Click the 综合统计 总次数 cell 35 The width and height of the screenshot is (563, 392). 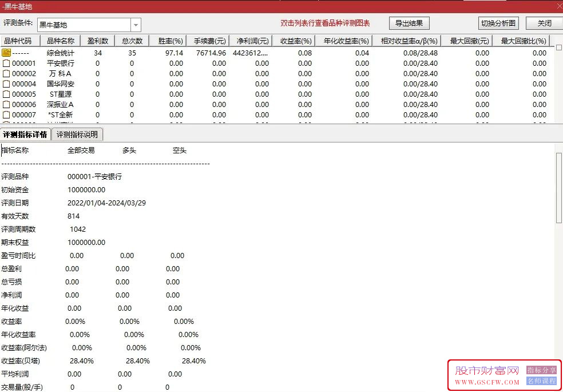coord(132,53)
